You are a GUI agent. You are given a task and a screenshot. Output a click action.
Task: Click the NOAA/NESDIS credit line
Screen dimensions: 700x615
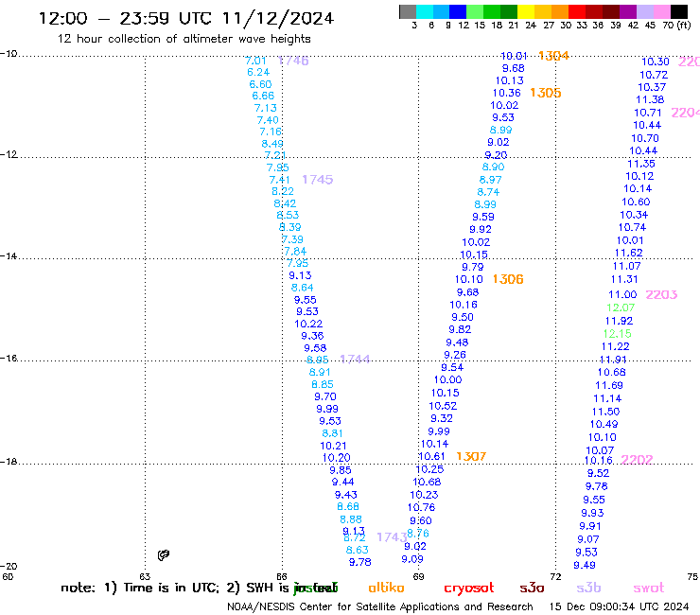[380, 607]
